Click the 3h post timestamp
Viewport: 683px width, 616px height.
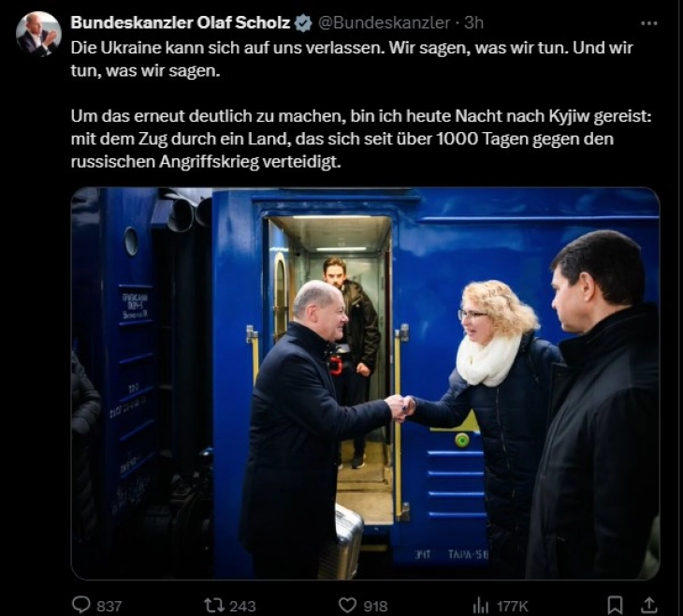tap(473, 22)
